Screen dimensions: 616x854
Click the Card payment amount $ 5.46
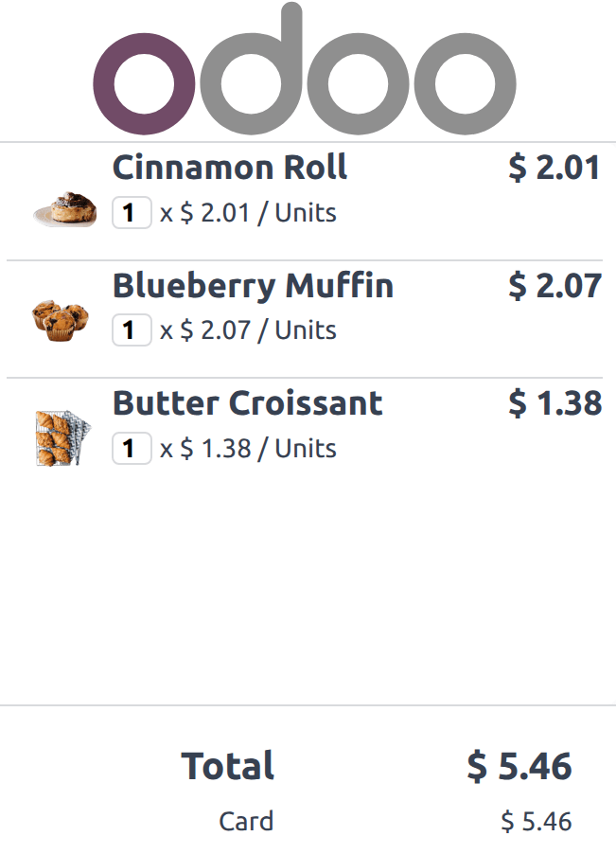pos(537,821)
